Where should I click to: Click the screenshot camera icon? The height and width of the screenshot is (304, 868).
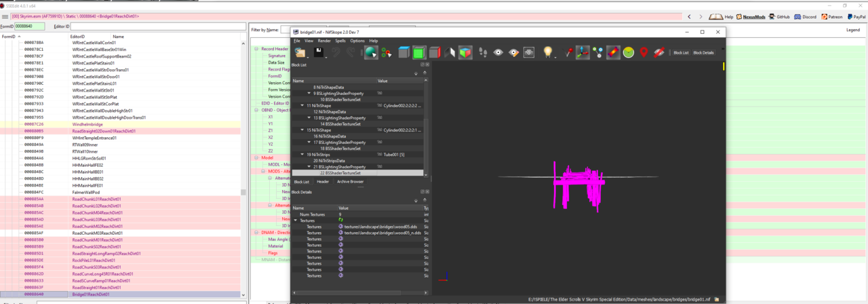tap(529, 52)
